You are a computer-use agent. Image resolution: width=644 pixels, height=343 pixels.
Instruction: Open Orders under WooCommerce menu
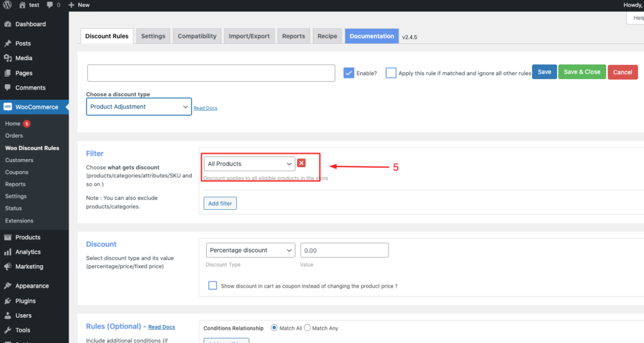[14, 136]
